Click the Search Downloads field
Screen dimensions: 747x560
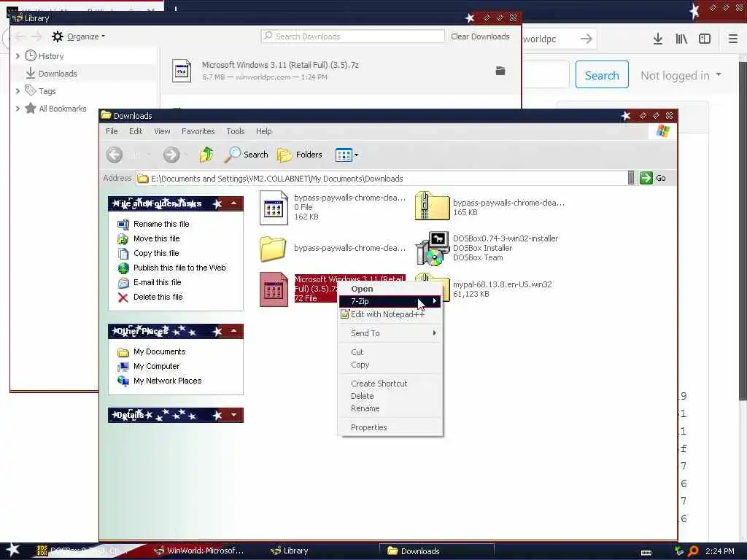click(352, 36)
